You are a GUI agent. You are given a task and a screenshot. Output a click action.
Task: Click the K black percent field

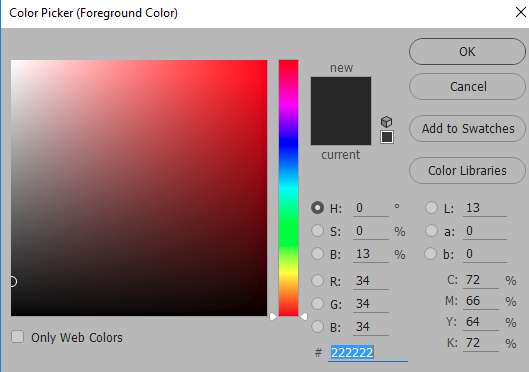tap(481, 343)
